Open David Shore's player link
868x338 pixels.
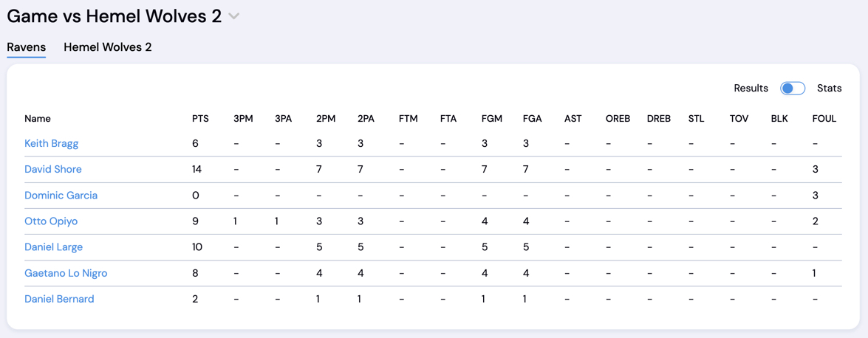coord(53,170)
